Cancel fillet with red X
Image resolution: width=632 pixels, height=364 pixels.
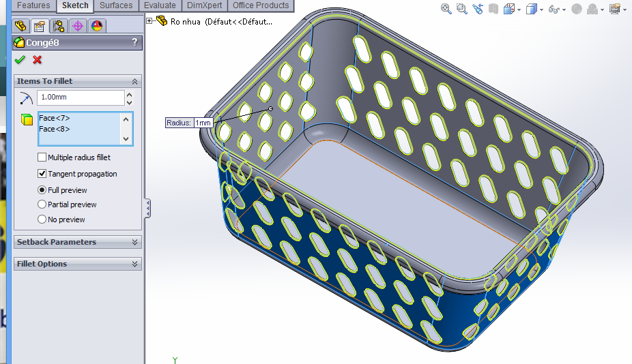click(37, 60)
